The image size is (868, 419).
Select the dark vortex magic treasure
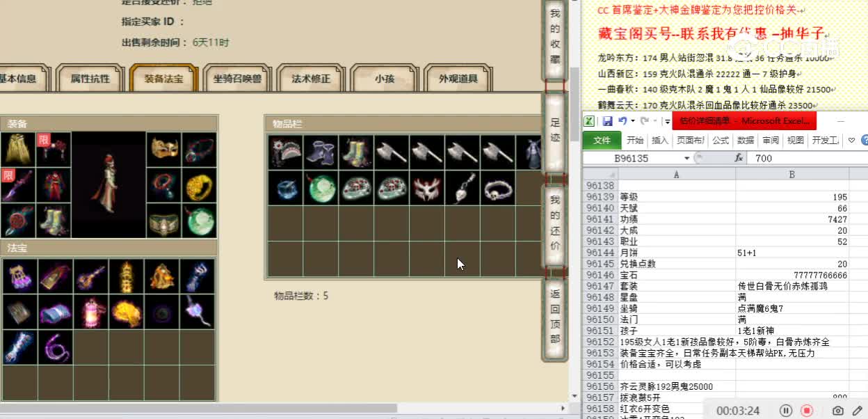tap(161, 311)
